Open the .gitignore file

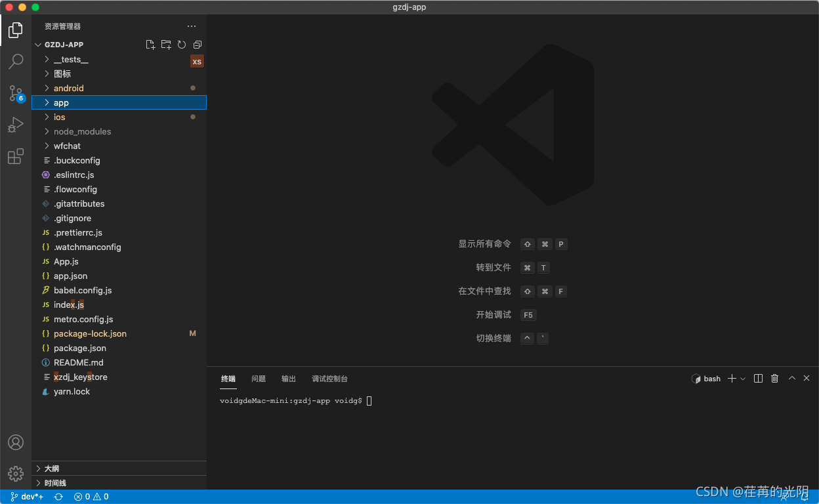pyautogui.click(x=119, y=218)
